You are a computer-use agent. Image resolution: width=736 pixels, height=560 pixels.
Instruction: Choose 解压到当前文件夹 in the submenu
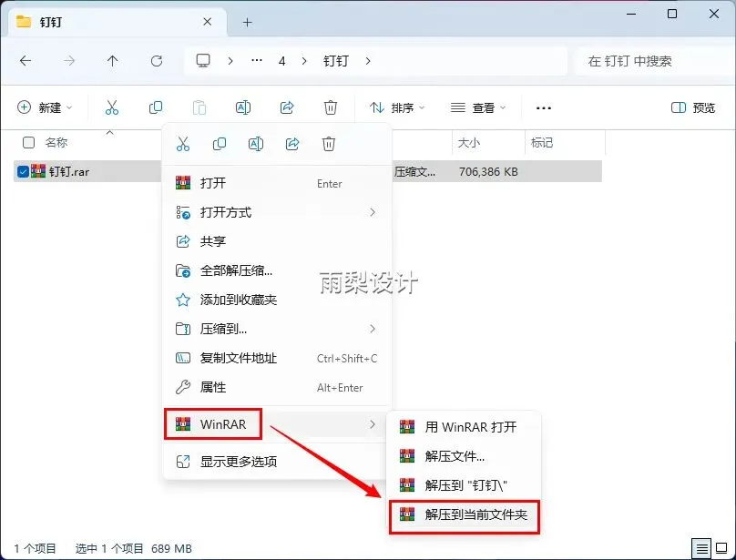[464, 515]
